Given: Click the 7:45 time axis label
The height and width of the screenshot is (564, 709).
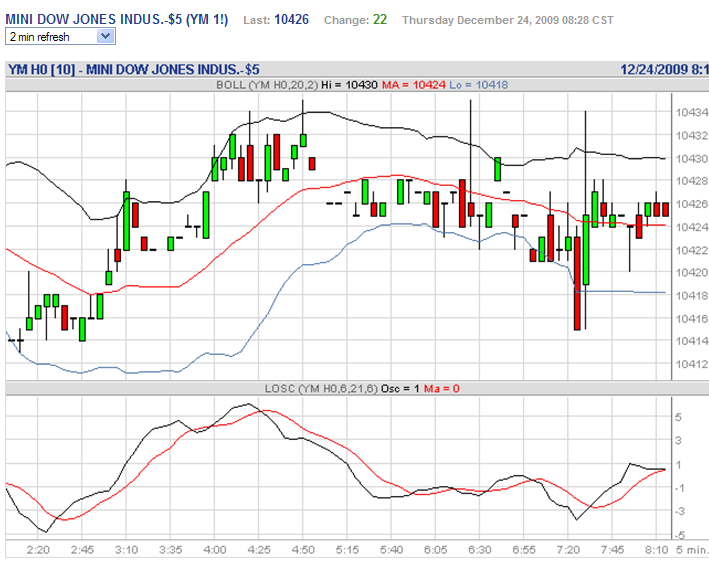Looking at the screenshot, I should 612,550.
